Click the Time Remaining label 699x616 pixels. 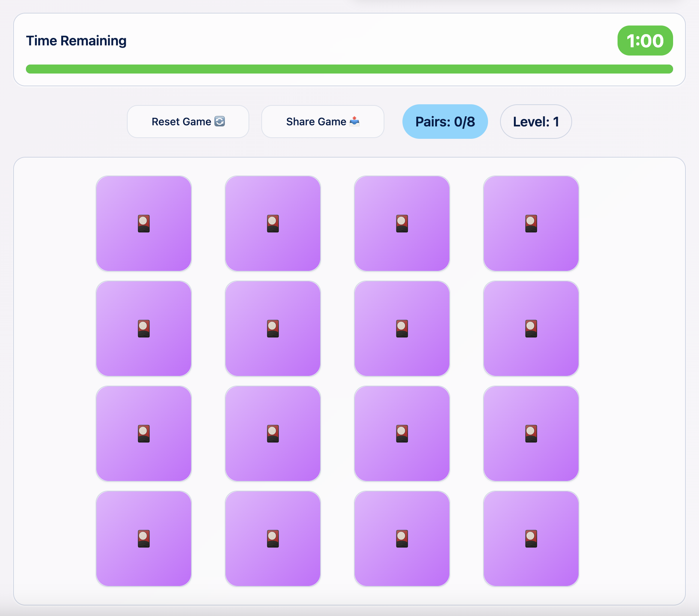click(x=76, y=41)
